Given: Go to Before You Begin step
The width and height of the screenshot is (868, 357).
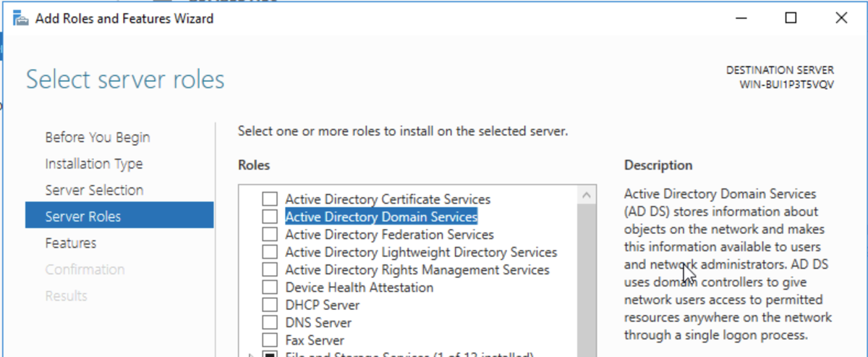Looking at the screenshot, I should click(98, 137).
